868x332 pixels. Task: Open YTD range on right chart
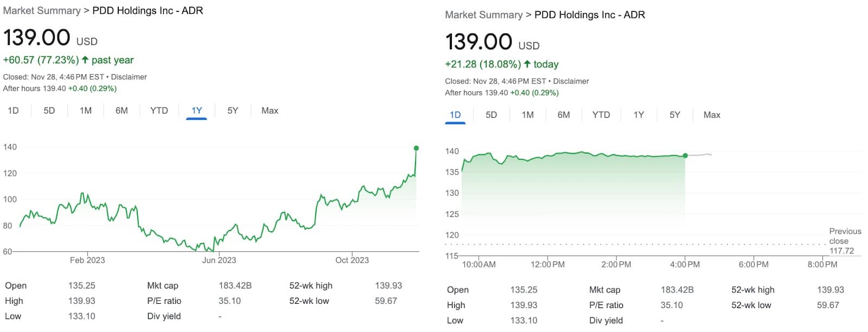(x=601, y=115)
